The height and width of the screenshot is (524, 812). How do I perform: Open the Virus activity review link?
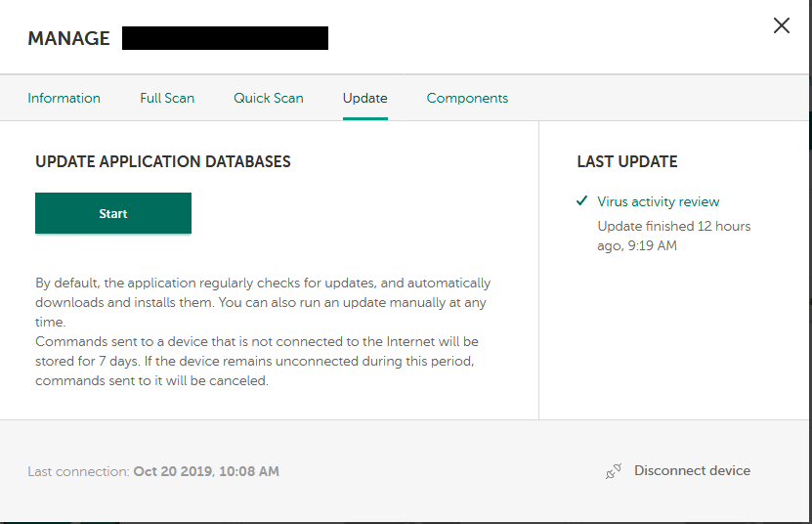coord(659,201)
